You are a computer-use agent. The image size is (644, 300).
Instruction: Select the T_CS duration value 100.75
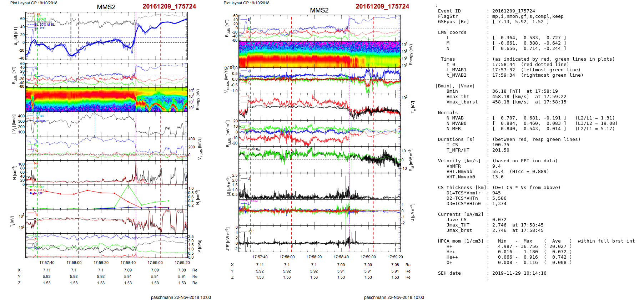pyautogui.click(x=499, y=145)
